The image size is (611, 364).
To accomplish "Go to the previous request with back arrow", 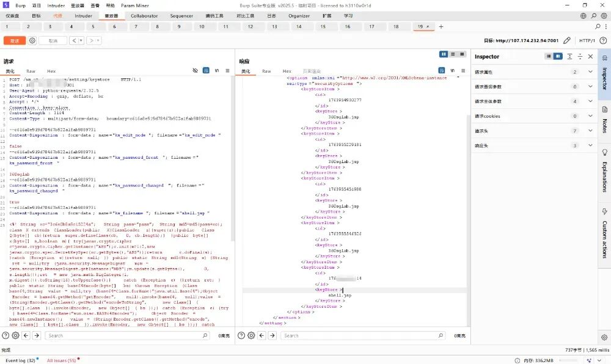I will (x=74, y=40).
